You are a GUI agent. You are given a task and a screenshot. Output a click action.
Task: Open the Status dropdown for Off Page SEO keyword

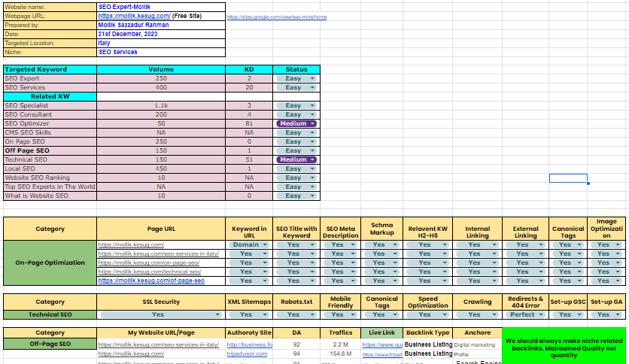point(296,150)
